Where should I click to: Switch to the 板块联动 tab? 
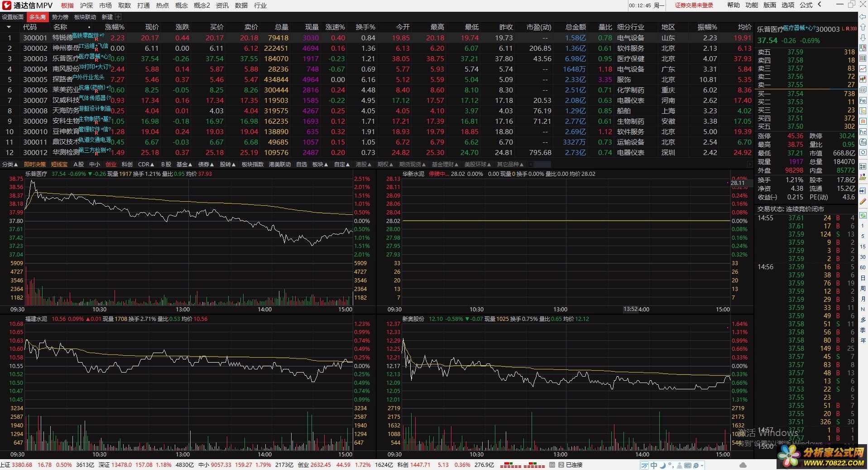point(85,17)
